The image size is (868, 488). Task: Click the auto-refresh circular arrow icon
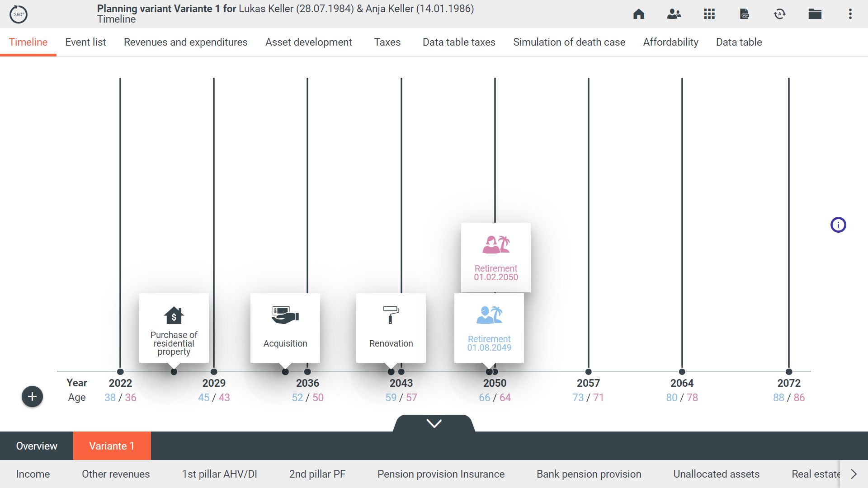[x=779, y=14]
